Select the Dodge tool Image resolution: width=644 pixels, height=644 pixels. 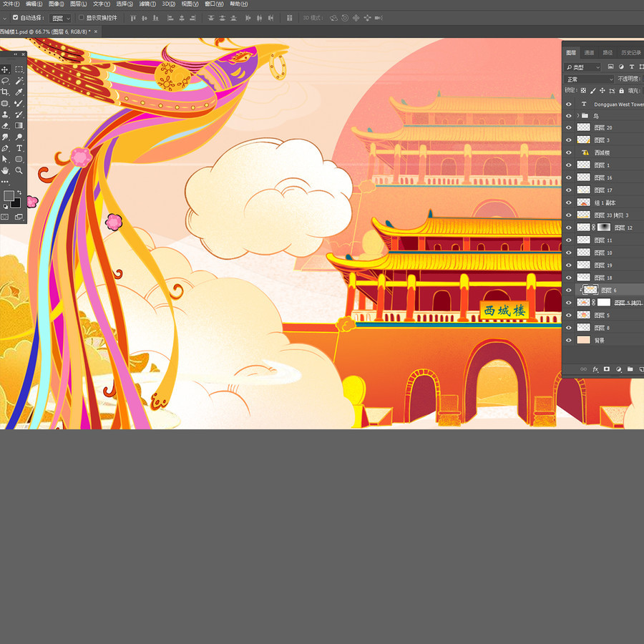pyautogui.click(x=19, y=137)
